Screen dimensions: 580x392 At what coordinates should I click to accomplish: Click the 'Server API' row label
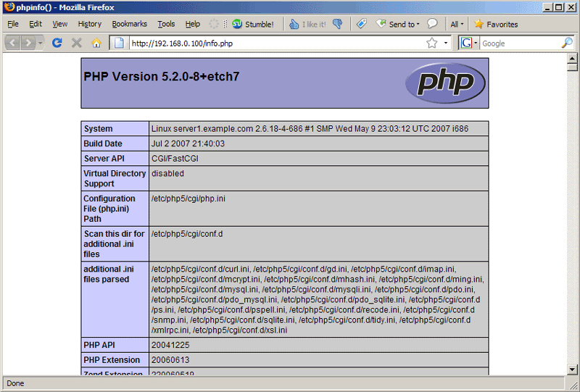coord(104,158)
